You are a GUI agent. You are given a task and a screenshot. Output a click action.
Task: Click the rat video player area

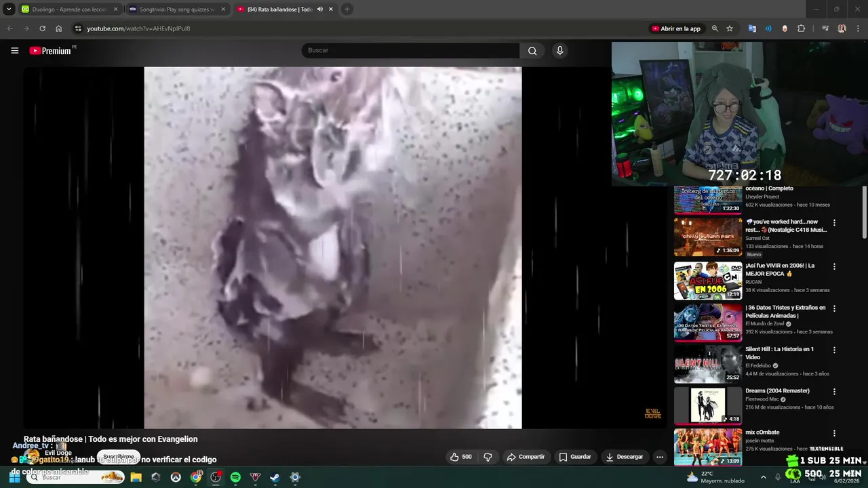(333, 247)
